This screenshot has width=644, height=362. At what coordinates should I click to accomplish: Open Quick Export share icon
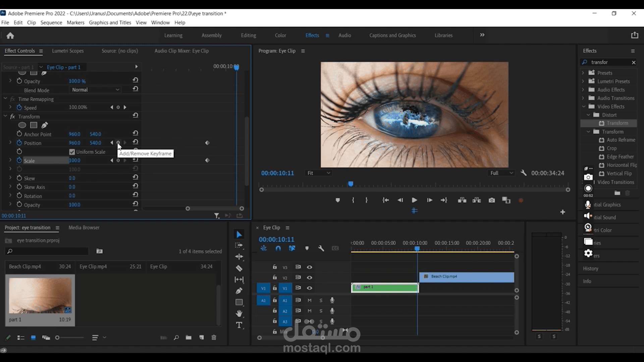tap(635, 35)
